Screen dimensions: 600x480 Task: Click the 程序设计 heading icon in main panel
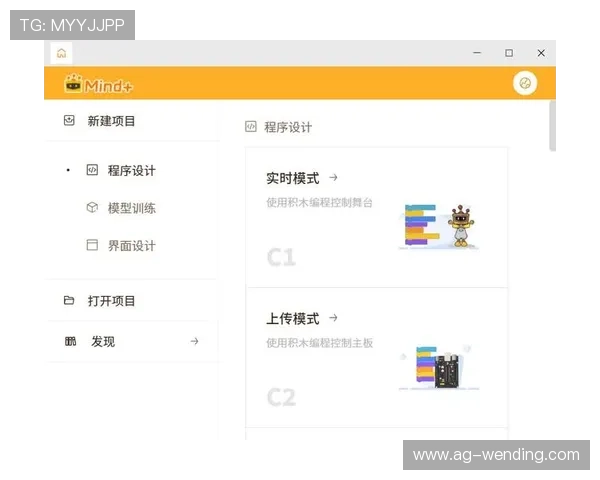(251, 126)
